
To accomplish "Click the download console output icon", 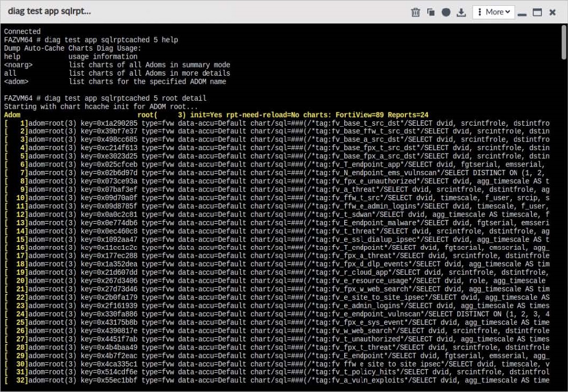I will tap(461, 12).
